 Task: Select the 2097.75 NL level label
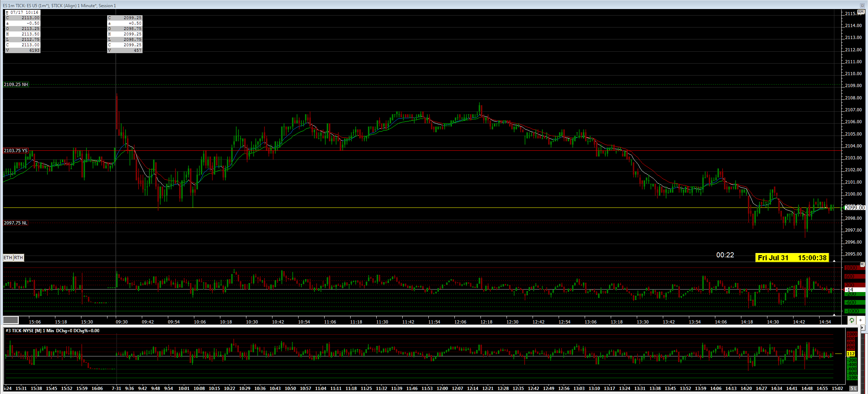click(x=16, y=223)
